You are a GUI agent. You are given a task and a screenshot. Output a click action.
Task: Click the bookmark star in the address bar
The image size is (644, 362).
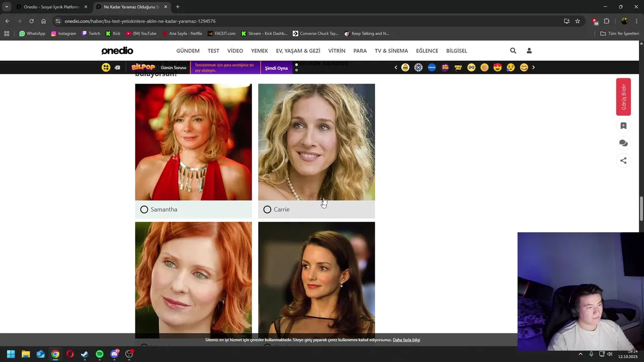click(578, 21)
